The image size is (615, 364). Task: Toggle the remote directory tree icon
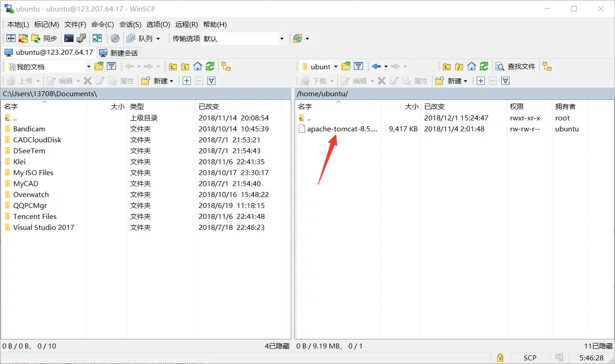click(x=547, y=67)
